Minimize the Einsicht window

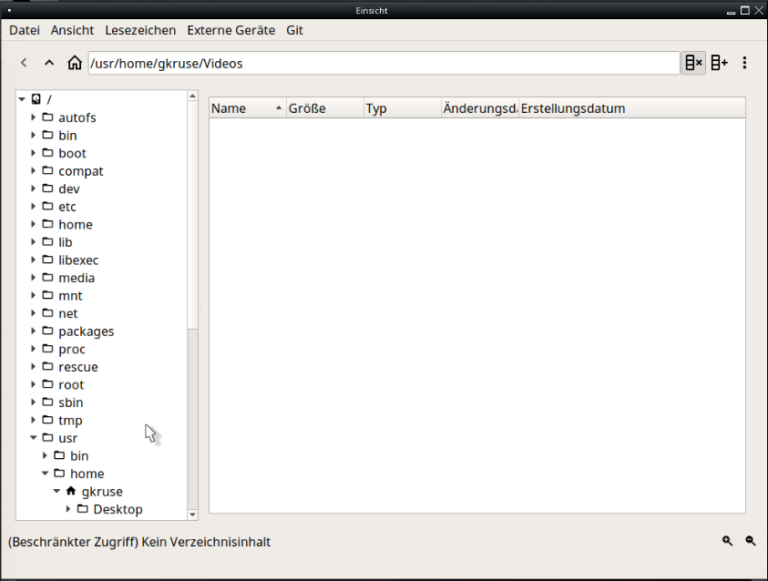(731, 12)
